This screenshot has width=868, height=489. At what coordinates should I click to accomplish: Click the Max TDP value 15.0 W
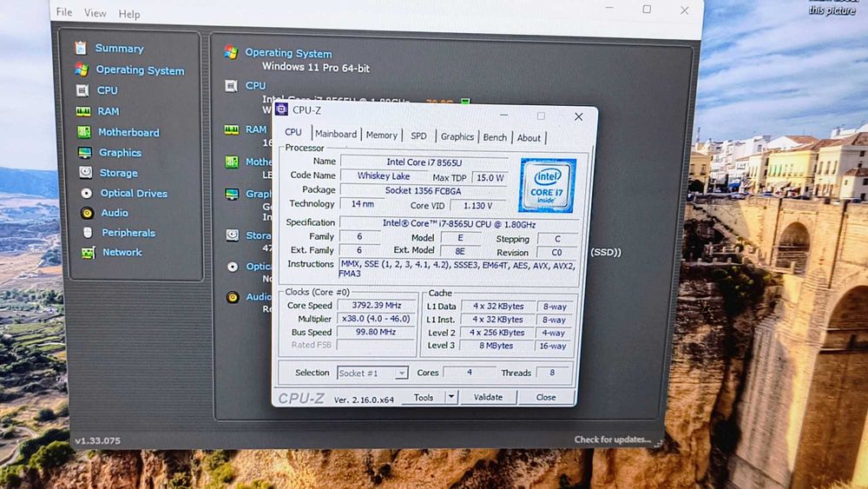coord(490,178)
